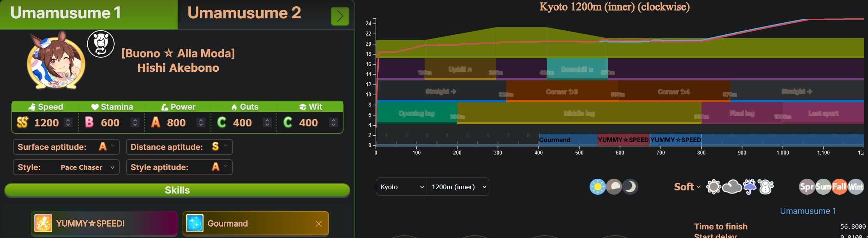The image size is (868, 238).
Task: Select the sunny weather icon
Action: click(x=714, y=187)
